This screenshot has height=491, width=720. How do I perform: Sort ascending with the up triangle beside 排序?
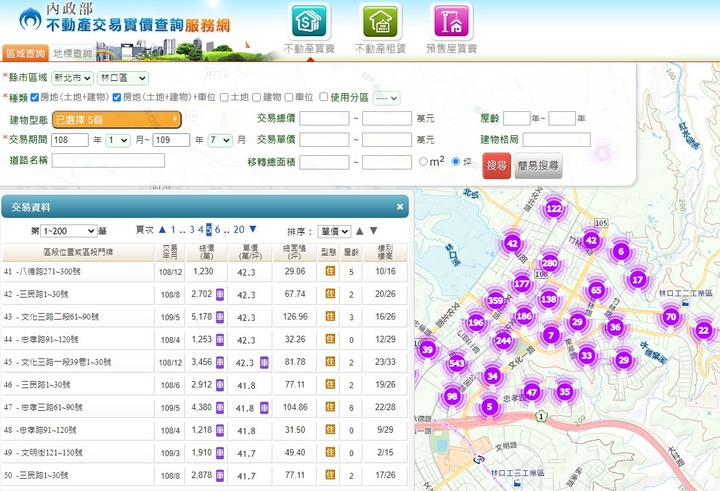[360, 231]
